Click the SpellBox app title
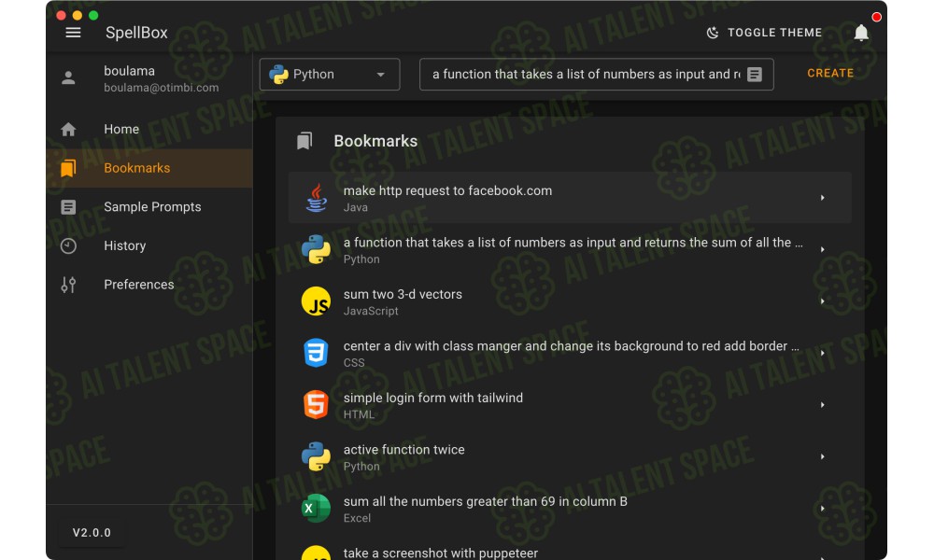Screen dimensions: 934x560 (x=136, y=33)
